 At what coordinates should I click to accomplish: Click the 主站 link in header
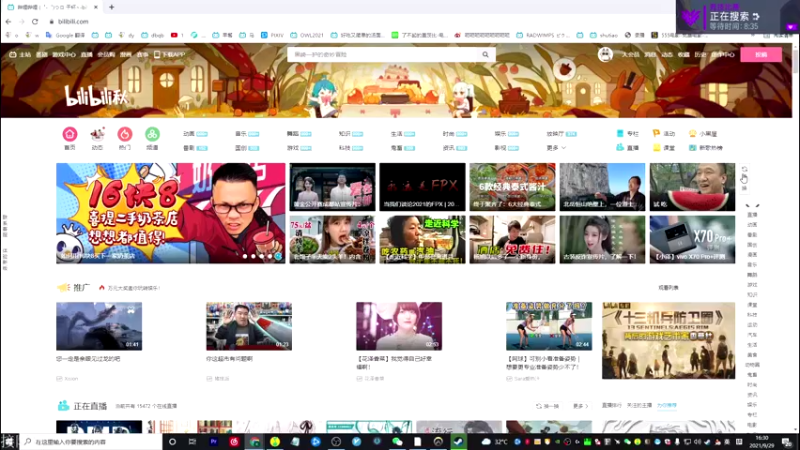pyautogui.click(x=20, y=55)
